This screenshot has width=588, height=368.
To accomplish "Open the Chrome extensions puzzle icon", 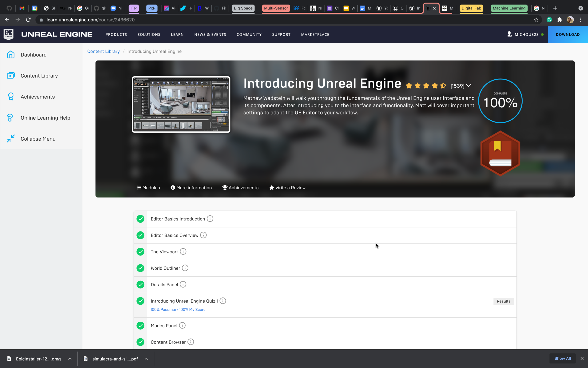I will [560, 20].
